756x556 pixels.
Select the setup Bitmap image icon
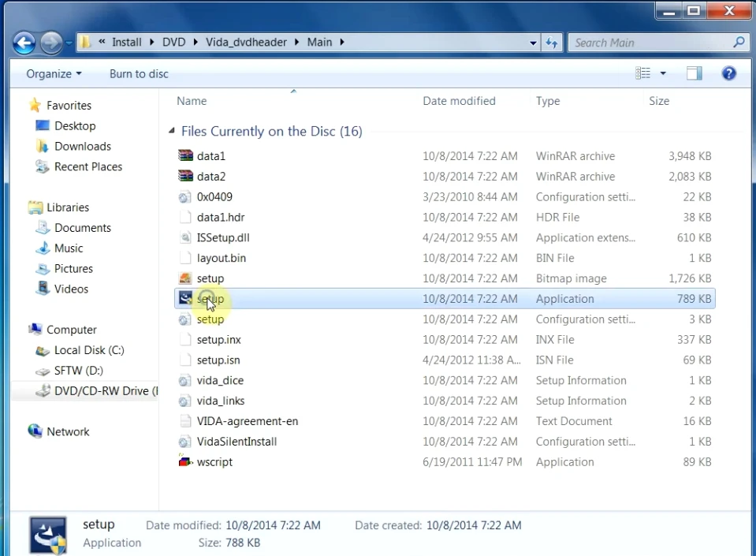pyautogui.click(x=185, y=278)
